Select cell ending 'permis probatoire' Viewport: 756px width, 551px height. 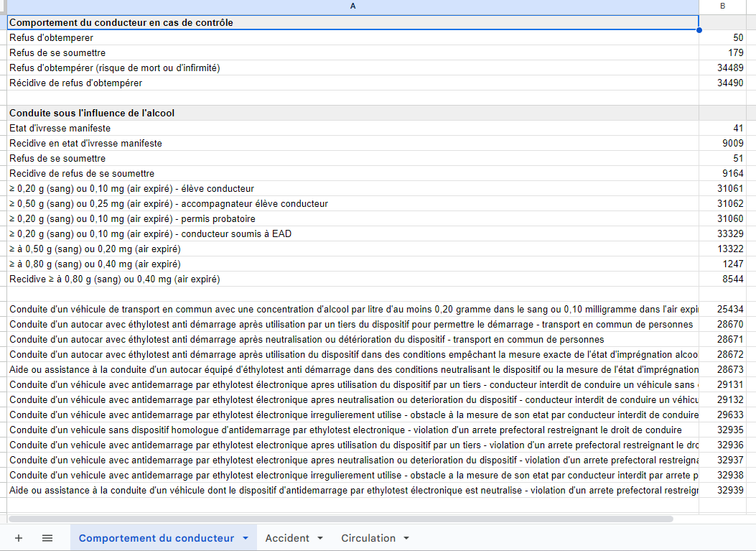coord(353,218)
